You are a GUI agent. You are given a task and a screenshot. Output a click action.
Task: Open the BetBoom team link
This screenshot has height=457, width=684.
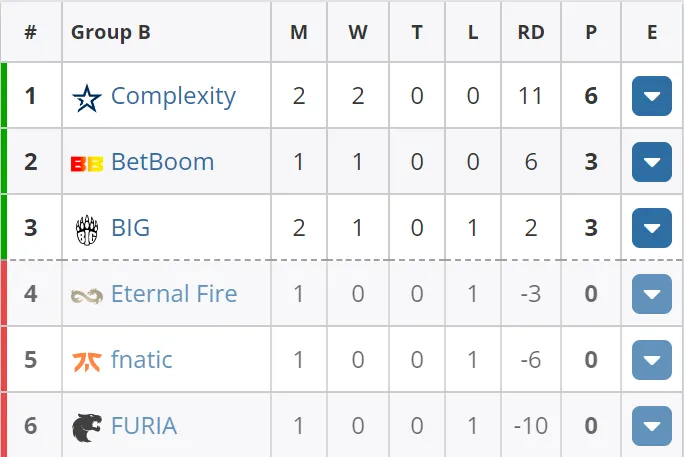pos(163,162)
